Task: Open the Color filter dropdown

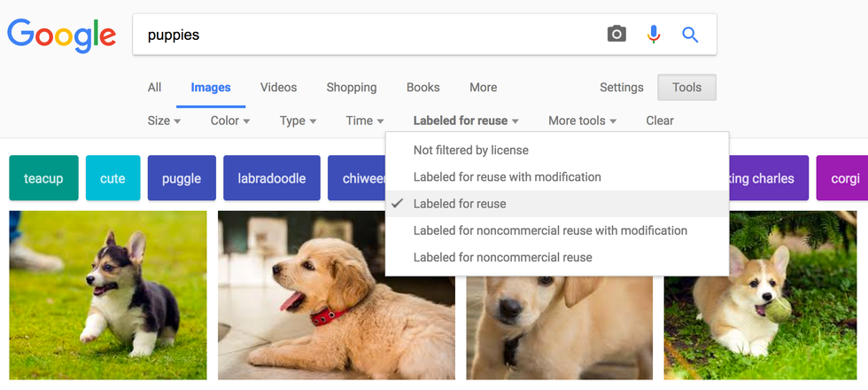Action: 230,121
